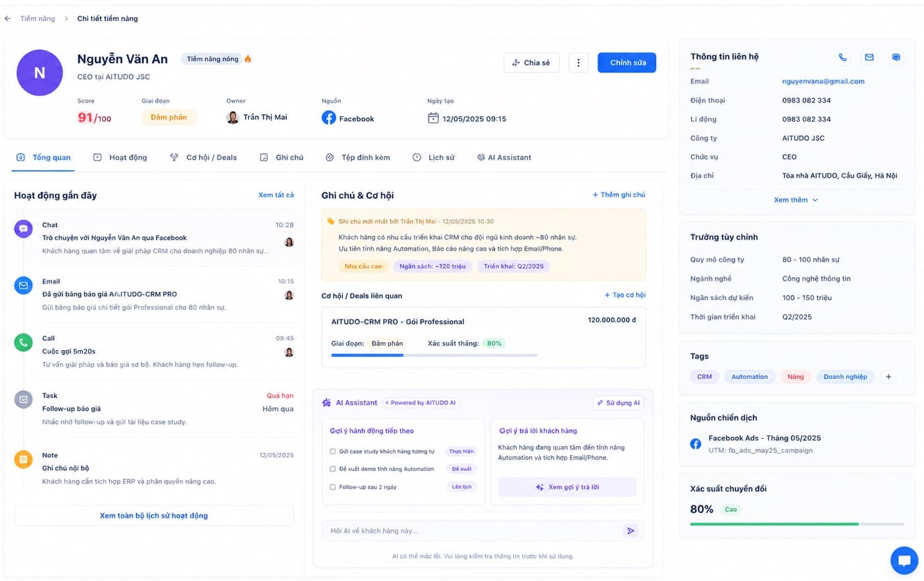Image resolution: width=924 pixels, height=581 pixels.
Task: Switch to the Ghi chú tab
Action: 282,157
